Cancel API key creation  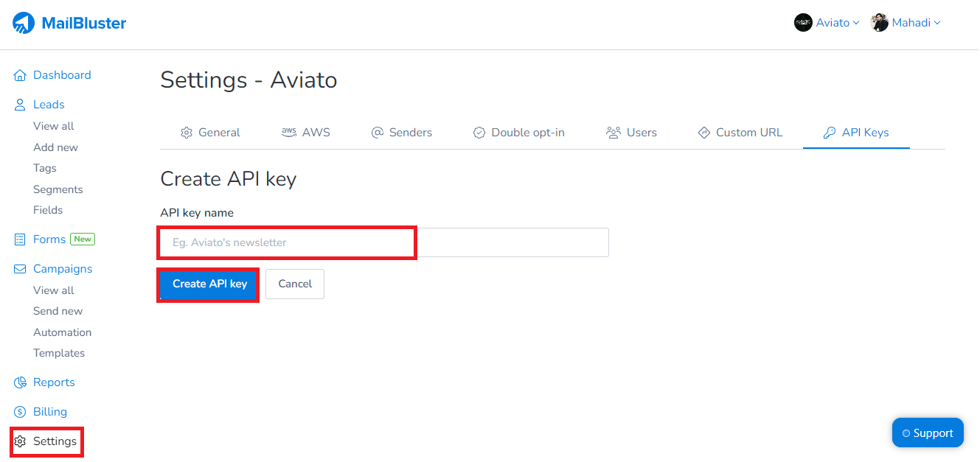[x=295, y=284]
